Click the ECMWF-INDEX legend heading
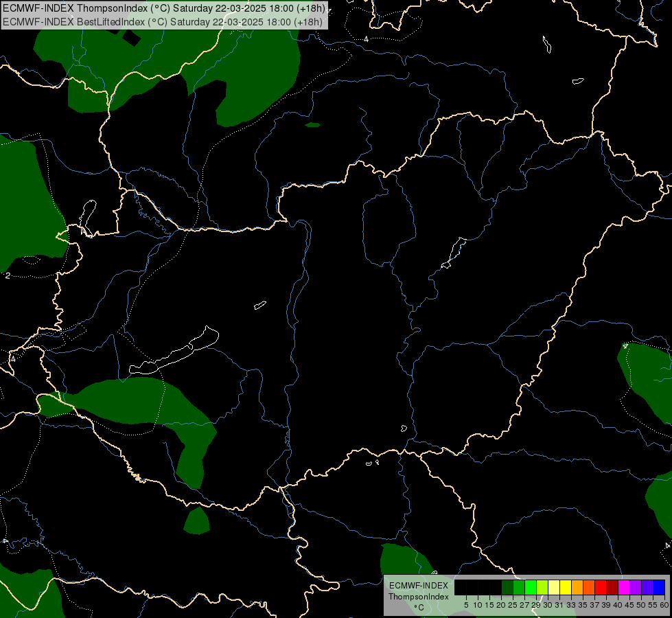 [x=418, y=586]
